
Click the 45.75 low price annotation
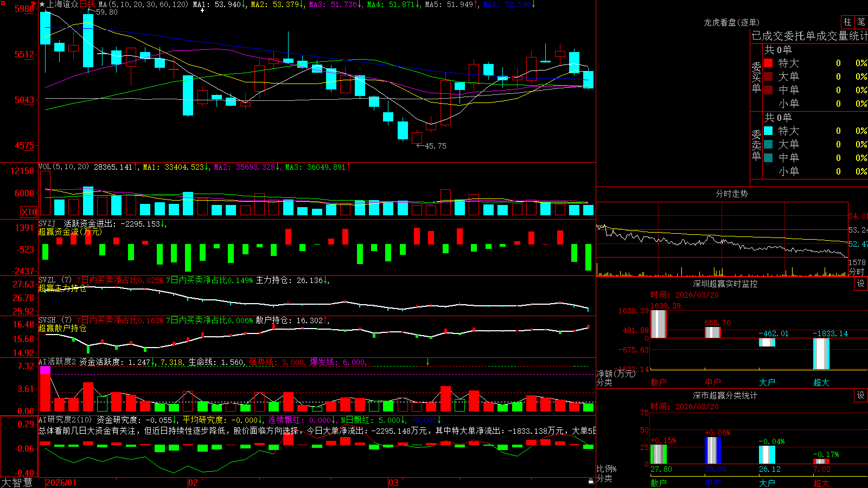436,146
